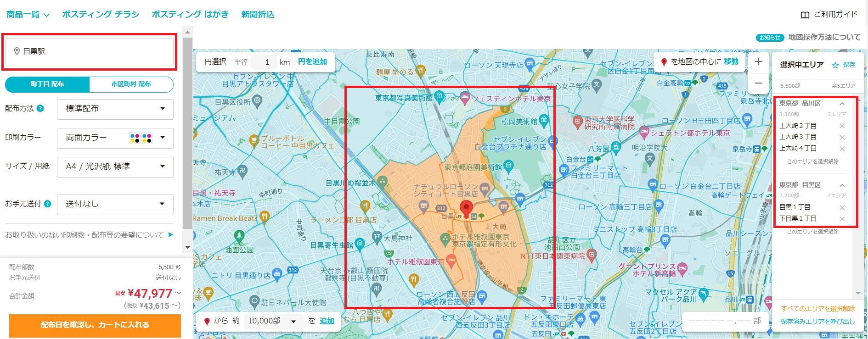Select the 松岡美術館 museum icon on map

544,121
